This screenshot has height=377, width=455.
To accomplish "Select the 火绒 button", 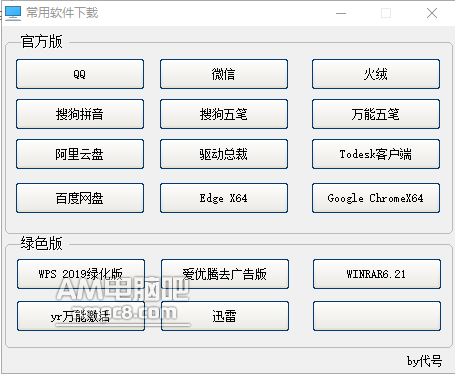I will 376,74.
